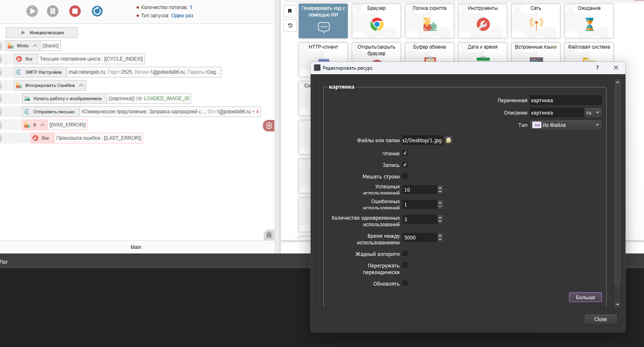Viewport: 644px width, 347px height.
Task: Open the Тип dropdown set to Из Файла
Action: pyautogui.click(x=566, y=125)
